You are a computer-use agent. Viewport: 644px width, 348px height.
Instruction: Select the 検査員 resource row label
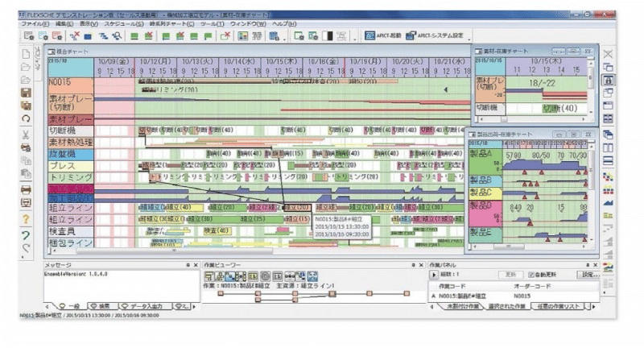coord(71,231)
